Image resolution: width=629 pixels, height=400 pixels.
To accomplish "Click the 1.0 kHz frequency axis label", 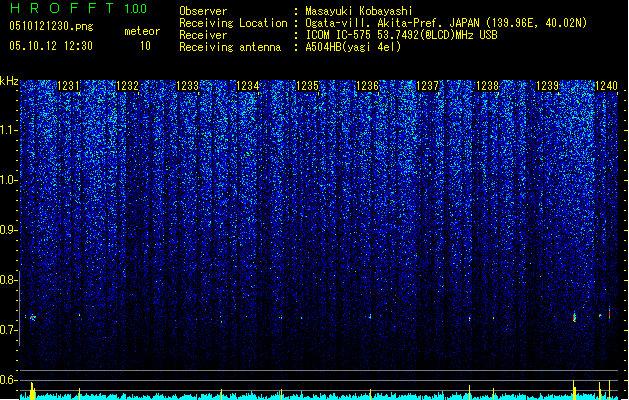I will pyautogui.click(x=8, y=180).
